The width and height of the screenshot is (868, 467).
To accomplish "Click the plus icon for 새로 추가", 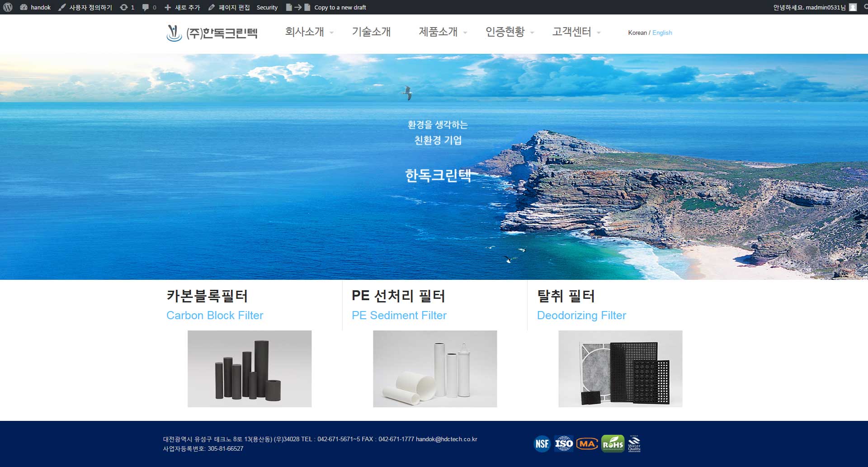I will [x=168, y=7].
